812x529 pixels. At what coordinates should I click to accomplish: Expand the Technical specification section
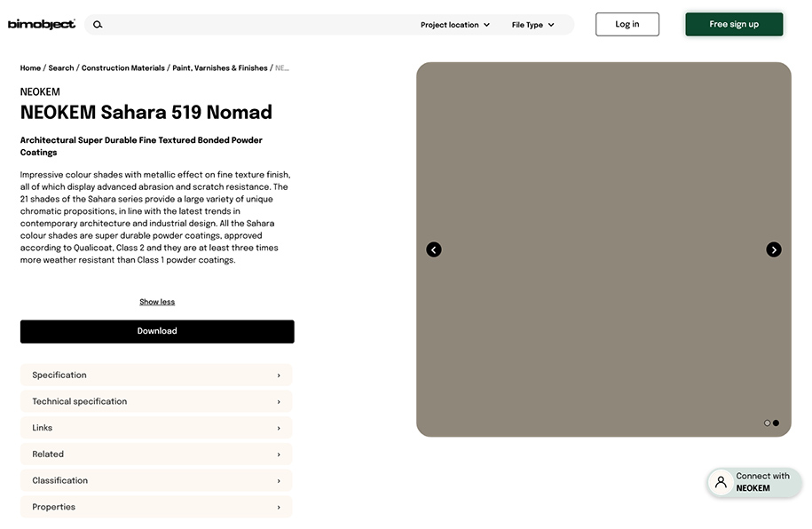(x=156, y=401)
